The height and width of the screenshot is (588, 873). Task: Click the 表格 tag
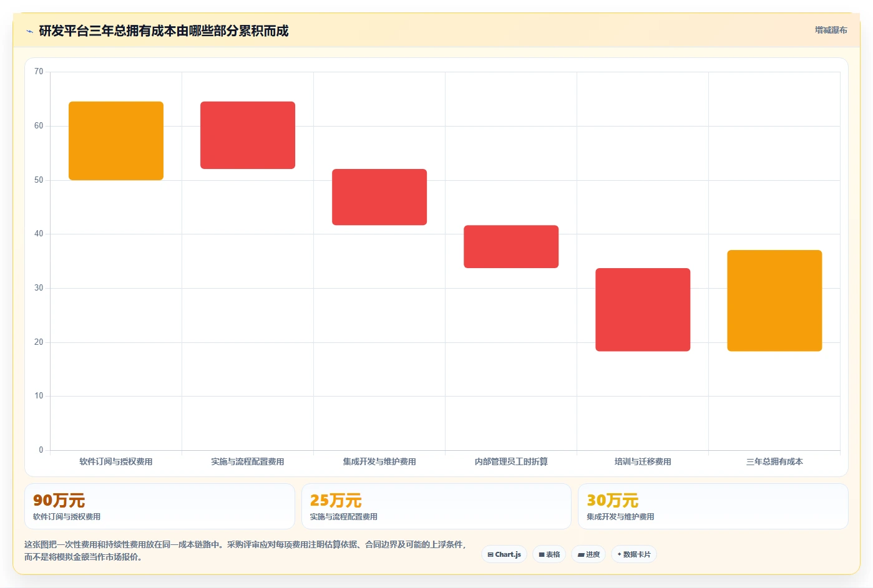[549, 554]
